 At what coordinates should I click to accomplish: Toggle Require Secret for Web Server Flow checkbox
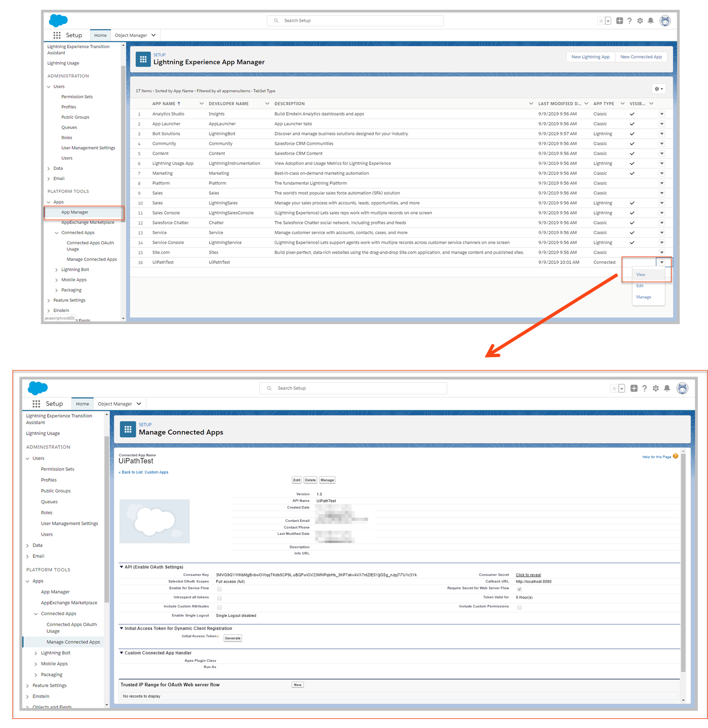click(x=519, y=589)
